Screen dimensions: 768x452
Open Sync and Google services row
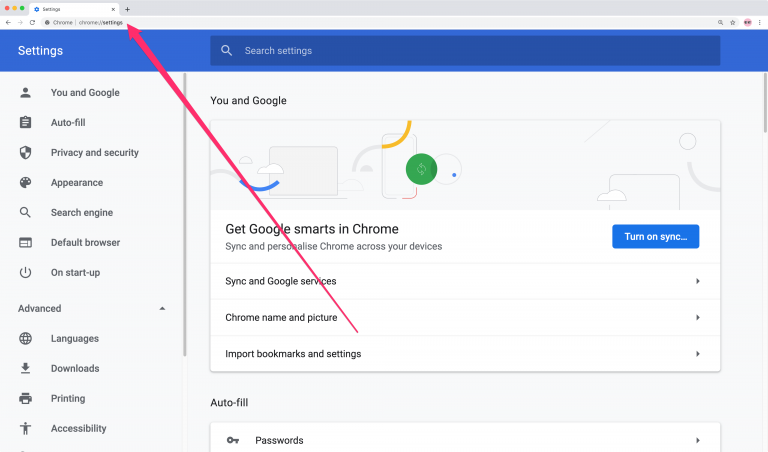(465, 281)
